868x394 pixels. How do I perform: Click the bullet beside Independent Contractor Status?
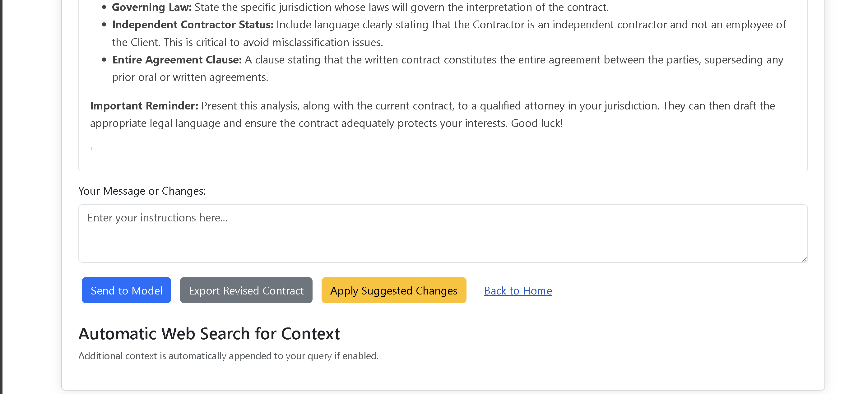point(104,25)
